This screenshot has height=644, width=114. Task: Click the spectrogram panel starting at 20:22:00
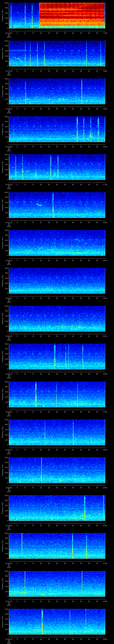click(x=57, y=243)
